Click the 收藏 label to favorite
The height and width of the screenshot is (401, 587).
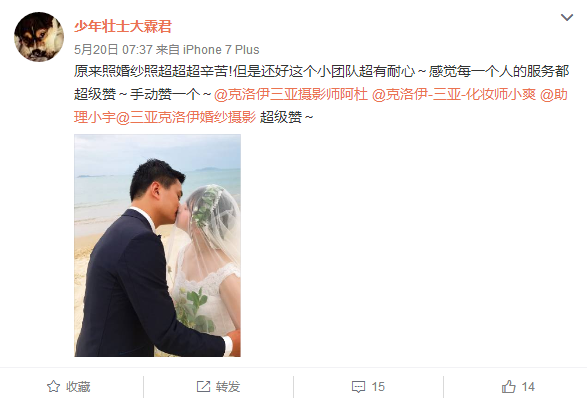(x=78, y=386)
